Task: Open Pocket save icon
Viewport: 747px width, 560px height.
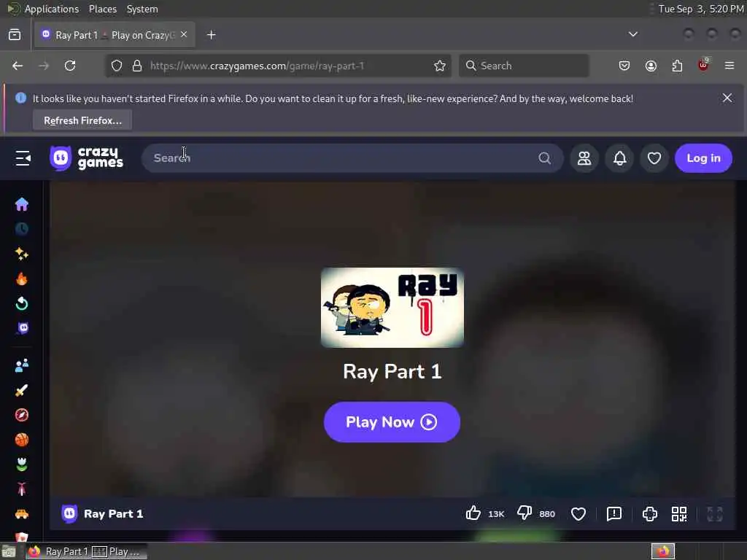Action: (624, 66)
